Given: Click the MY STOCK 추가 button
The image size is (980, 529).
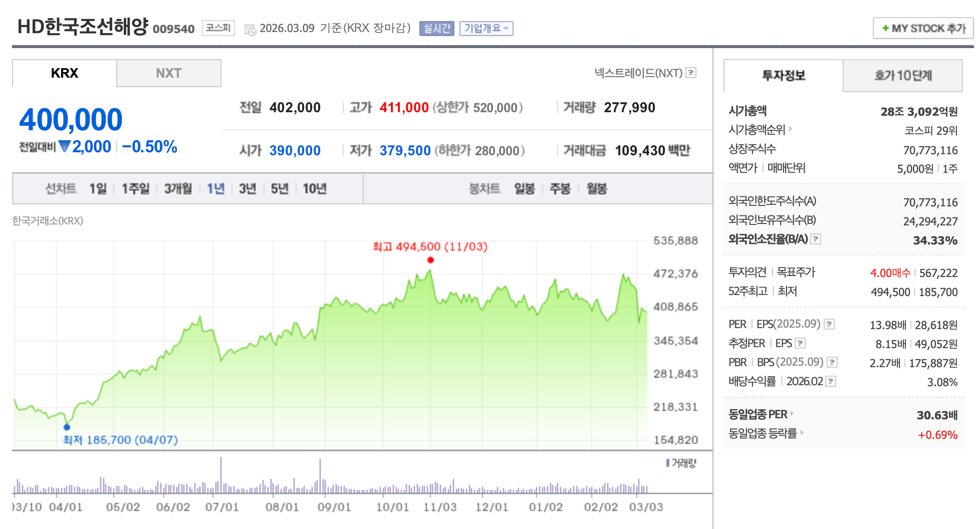Looking at the screenshot, I should point(923,28).
